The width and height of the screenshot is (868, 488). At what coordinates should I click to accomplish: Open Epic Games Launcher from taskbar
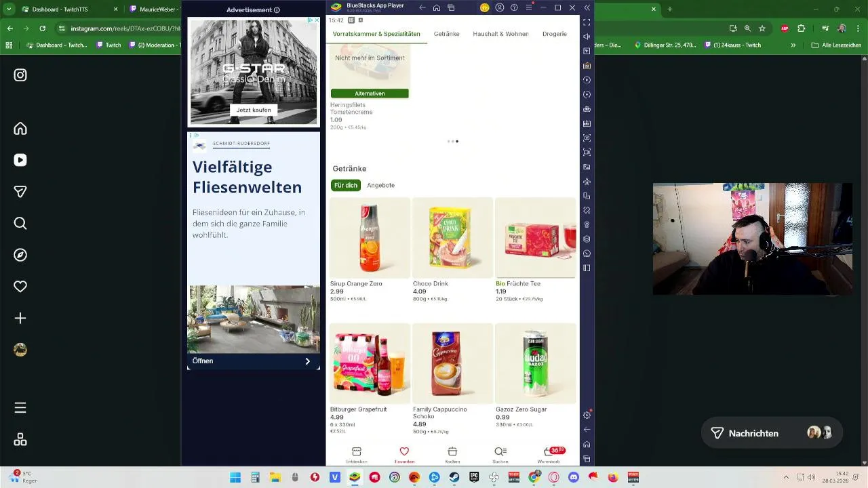click(x=474, y=477)
